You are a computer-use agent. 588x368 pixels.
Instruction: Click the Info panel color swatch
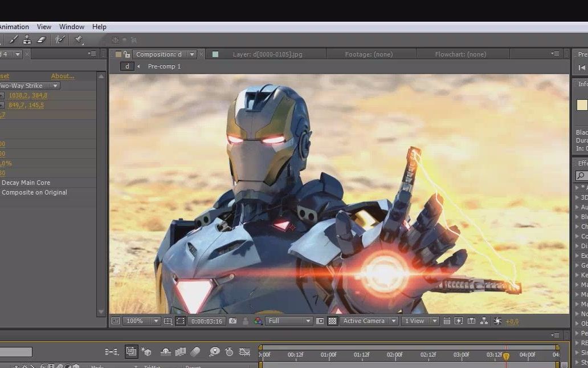pyautogui.click(x=582, y=105)
